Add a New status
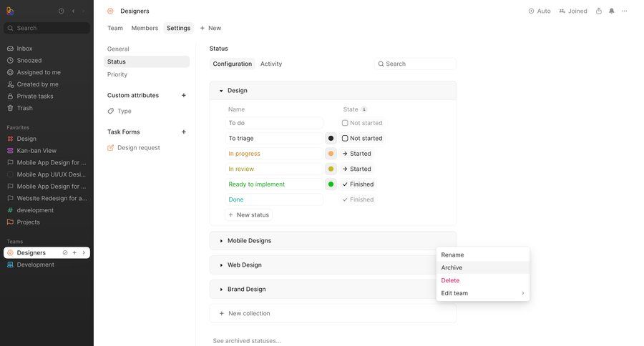 coord(248,215)
